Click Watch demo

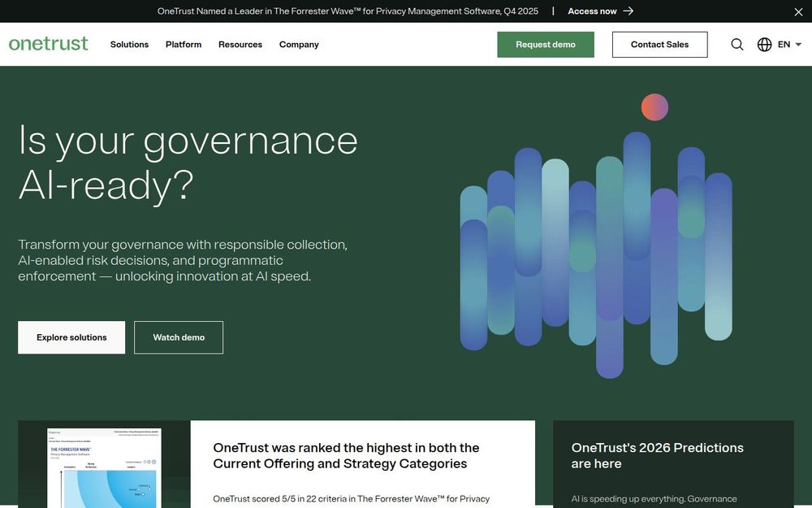click(x=178, y=336)
